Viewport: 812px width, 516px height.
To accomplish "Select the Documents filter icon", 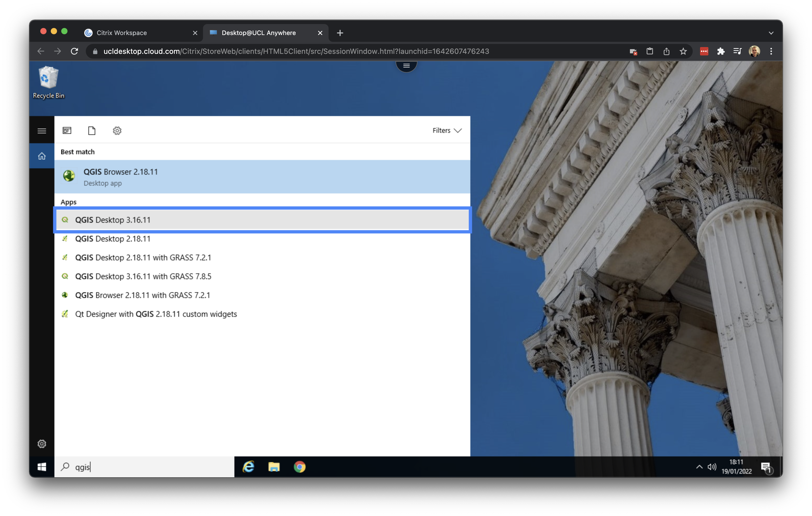I will 92,130.
